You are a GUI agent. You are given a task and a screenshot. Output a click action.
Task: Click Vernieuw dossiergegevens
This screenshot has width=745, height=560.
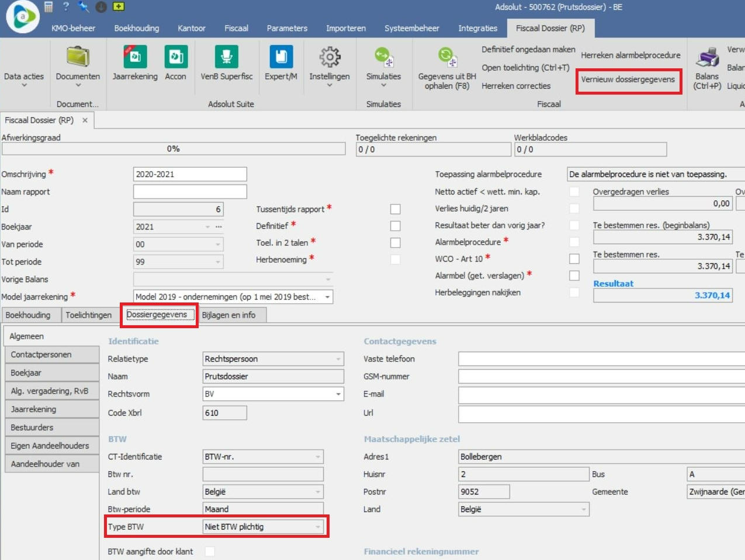tap(628, 79)
